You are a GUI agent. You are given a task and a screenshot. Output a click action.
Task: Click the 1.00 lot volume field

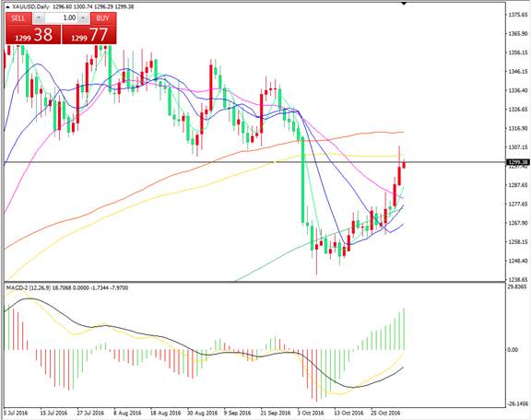(x=61, y=17)
